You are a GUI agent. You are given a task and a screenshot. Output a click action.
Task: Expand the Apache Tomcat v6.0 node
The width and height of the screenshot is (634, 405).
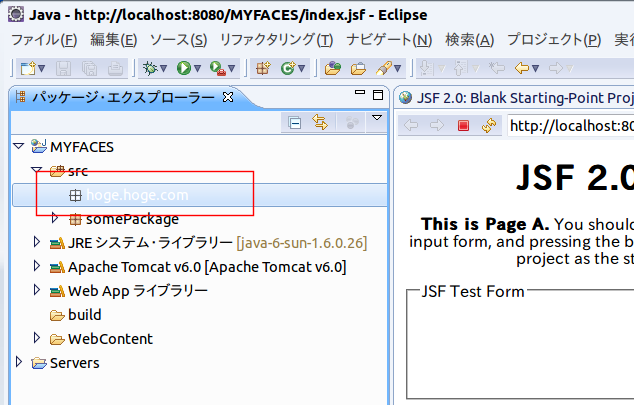click(x=37, y=266)
